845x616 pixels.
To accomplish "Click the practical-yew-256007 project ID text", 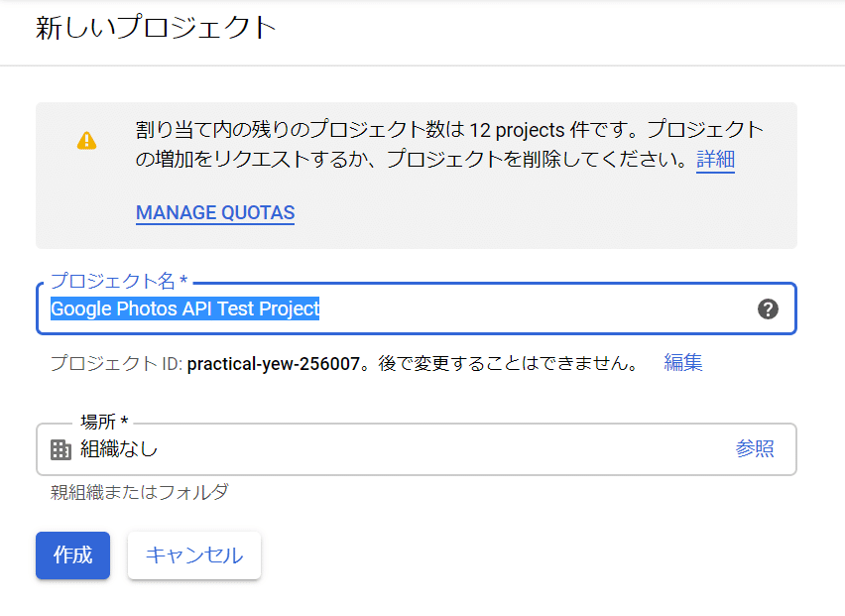I will click(273, 363).
